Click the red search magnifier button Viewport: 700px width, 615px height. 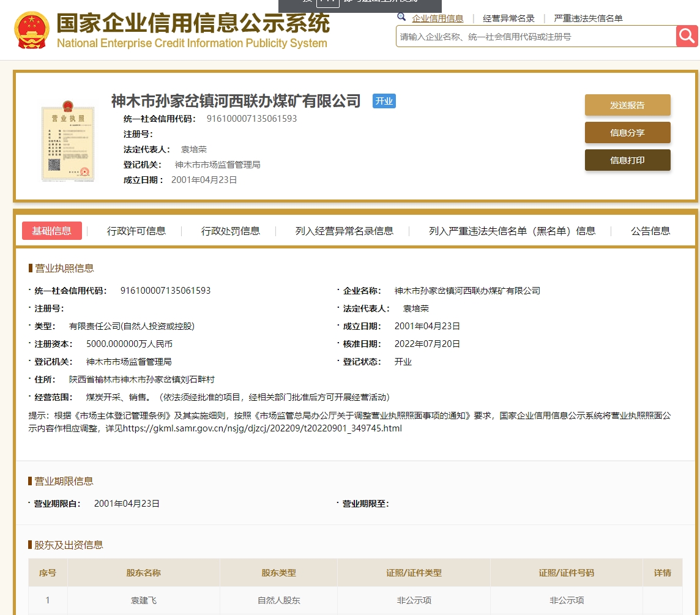(x=687, y=36)
